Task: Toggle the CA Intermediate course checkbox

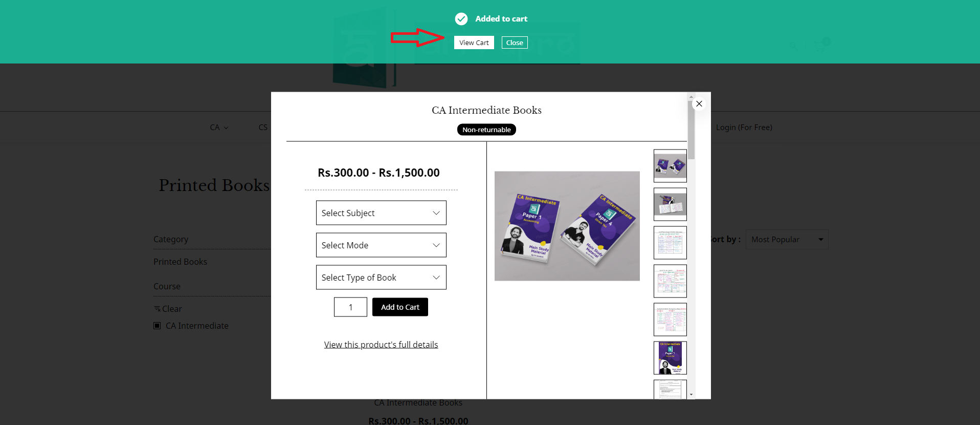Action: 157,326
